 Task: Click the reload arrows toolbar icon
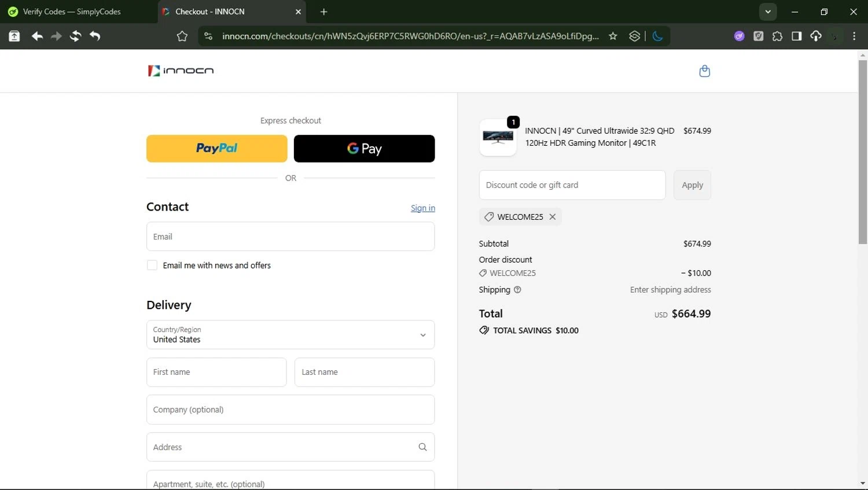tap(75, 36)
